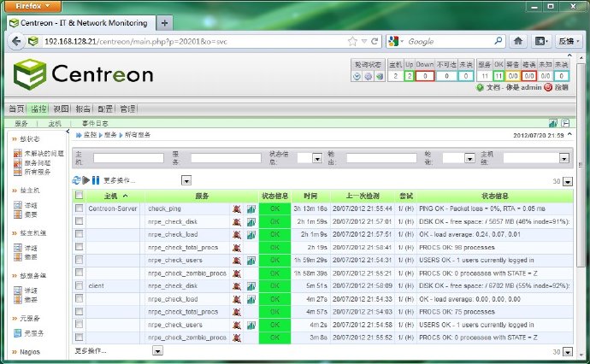Click the 元服务 item icon in the sidebar
Screen dimensions: 590x364
18,333
